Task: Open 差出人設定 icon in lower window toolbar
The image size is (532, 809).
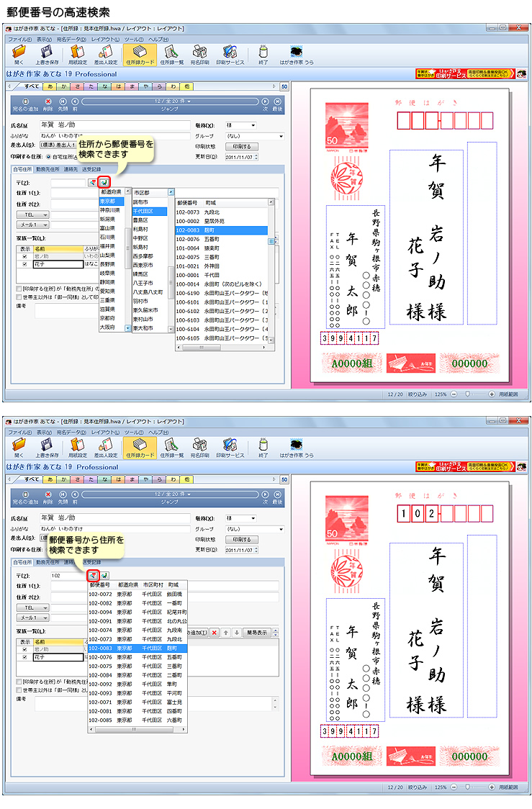Action: coord(107,448)
